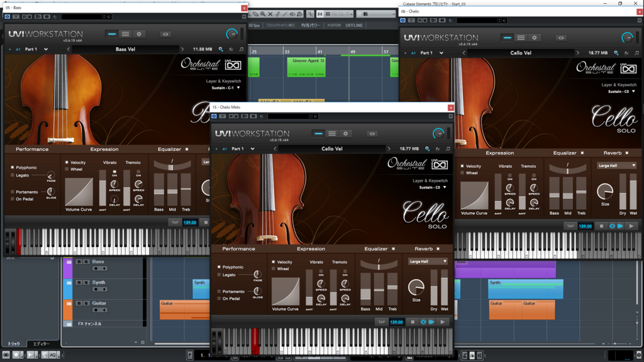Click edit gears icon beside 18.77 MB in Chelo Melo
This screenshot has height=362, width=644.
(x=428, y=148)
